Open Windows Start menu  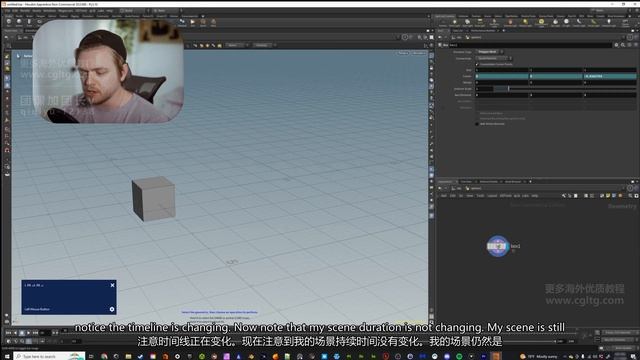coord(7,356)
